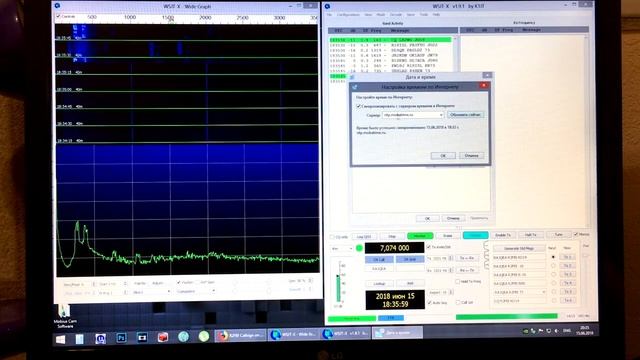Toggle the Ref Spec checkbox in Wide Graph

coord(198,282)
